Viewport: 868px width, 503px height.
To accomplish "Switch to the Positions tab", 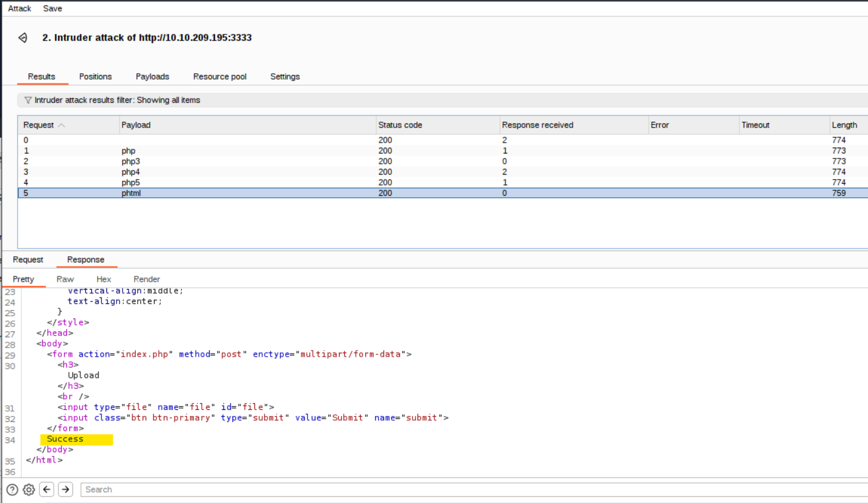I will (x=95, y=77).
